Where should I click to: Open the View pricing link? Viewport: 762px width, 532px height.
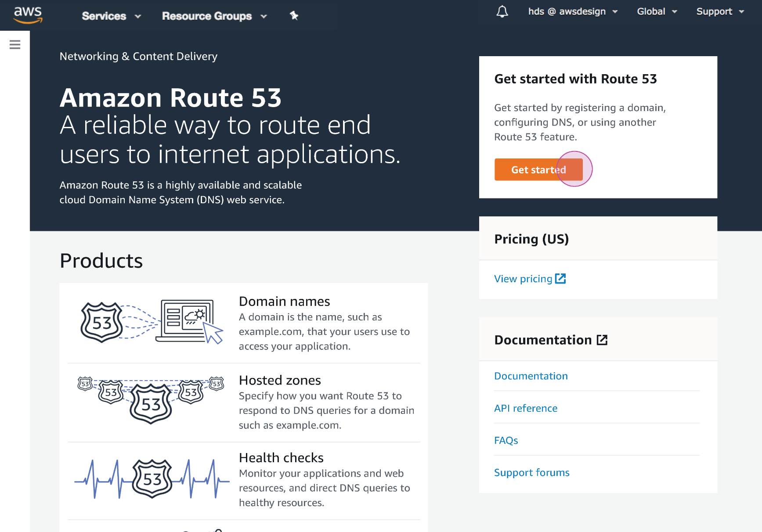(523, 279)
